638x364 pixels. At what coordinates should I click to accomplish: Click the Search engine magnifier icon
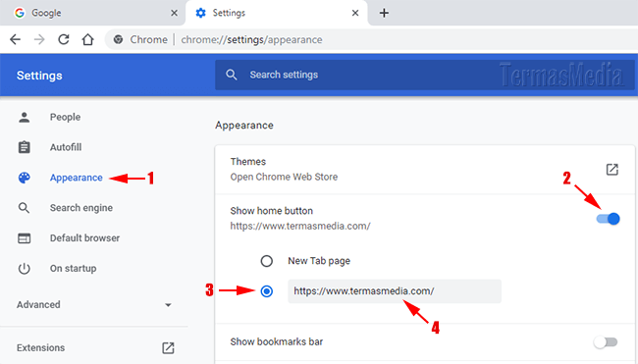pyautogui.click(x=24, y=208)
